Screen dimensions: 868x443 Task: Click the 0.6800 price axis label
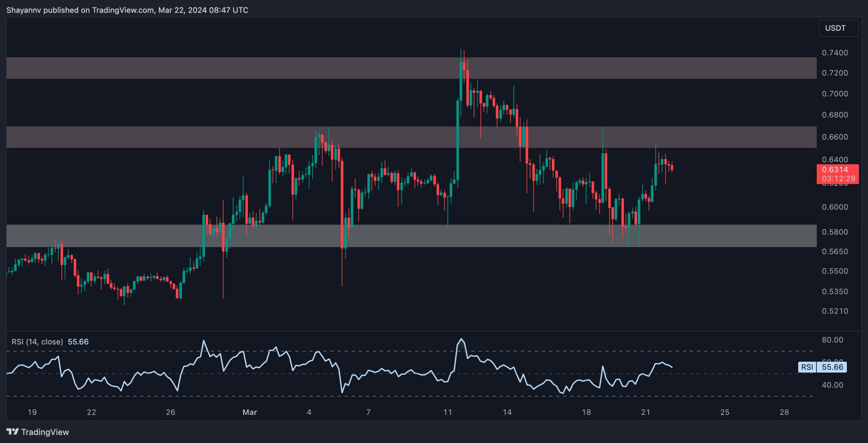835,115
